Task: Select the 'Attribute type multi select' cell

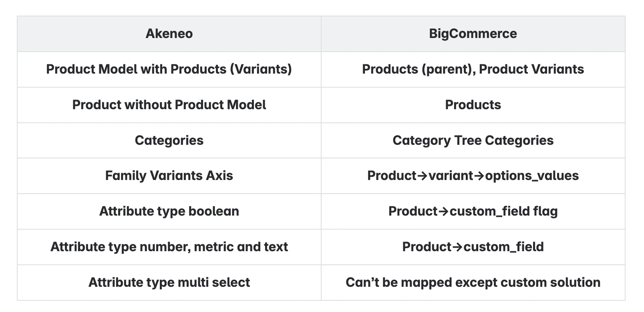Action: [169, 282]
